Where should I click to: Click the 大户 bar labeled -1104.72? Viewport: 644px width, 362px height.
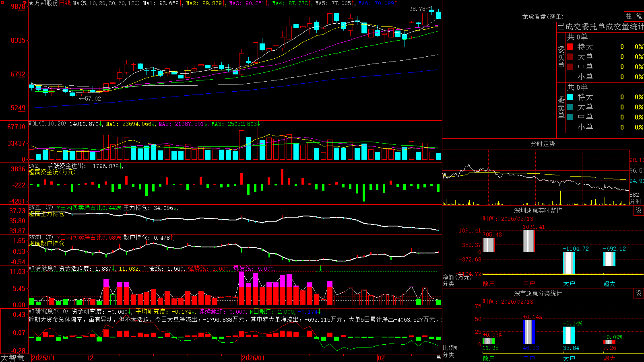tap(569, 263)
